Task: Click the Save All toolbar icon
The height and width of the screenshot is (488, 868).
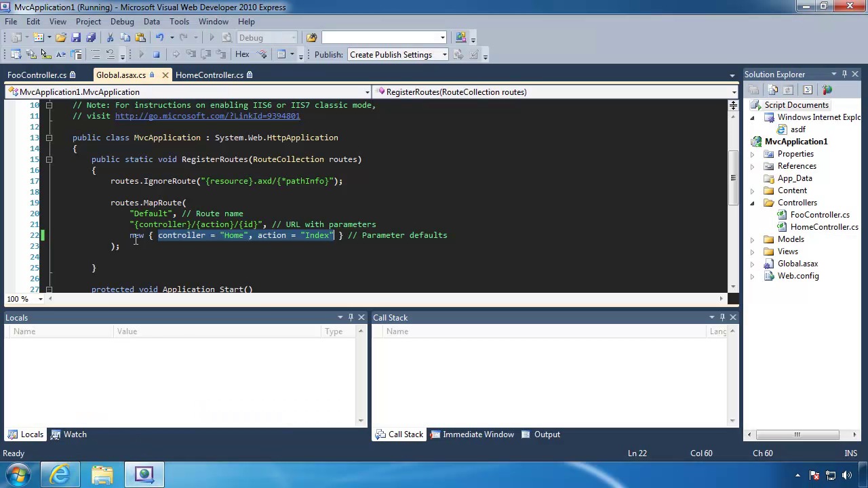Action: (x=91, y=37)
